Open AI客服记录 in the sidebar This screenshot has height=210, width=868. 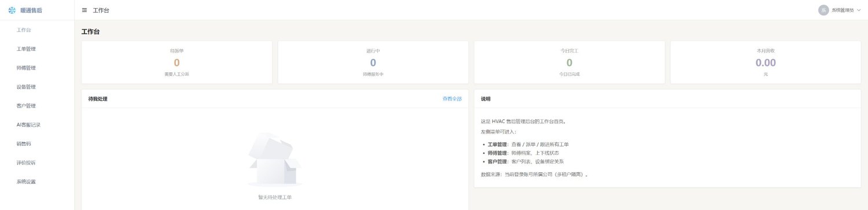[x=37, y=125]
